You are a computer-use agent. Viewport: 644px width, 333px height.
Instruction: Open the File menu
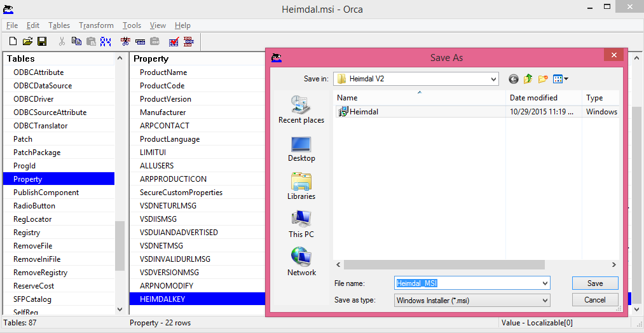[12, 25]
